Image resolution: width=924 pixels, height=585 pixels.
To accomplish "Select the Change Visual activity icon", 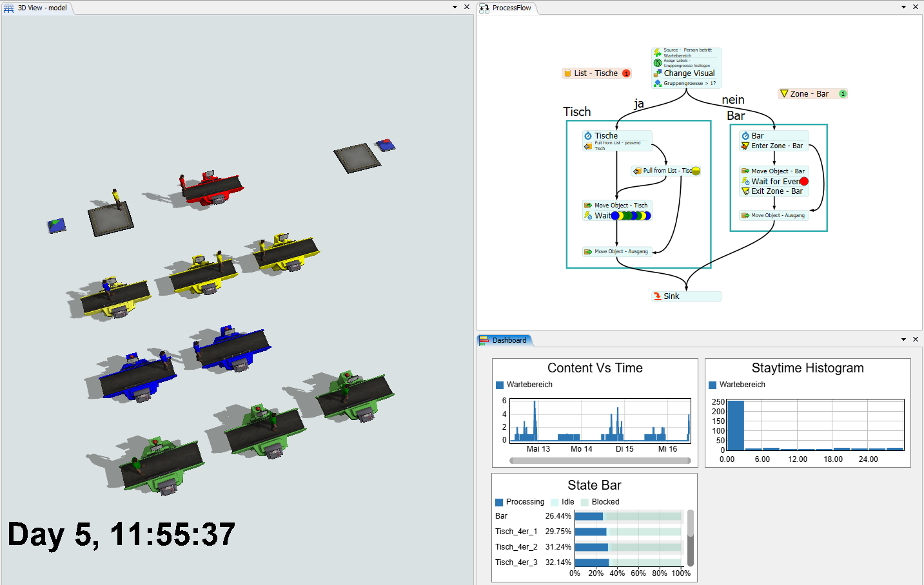I will [657, 73].
